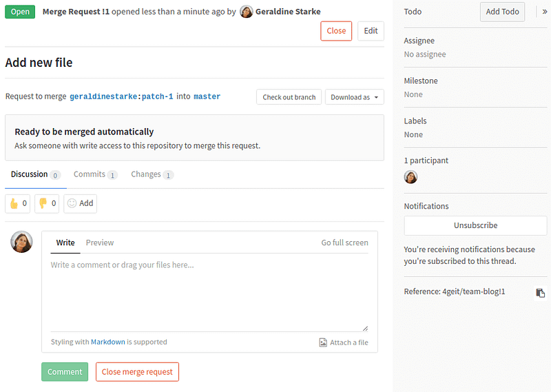This screenshot has width=551, height=392.
Task: Click Geraldine Starke's avatar in header
Action: point(246,12)
